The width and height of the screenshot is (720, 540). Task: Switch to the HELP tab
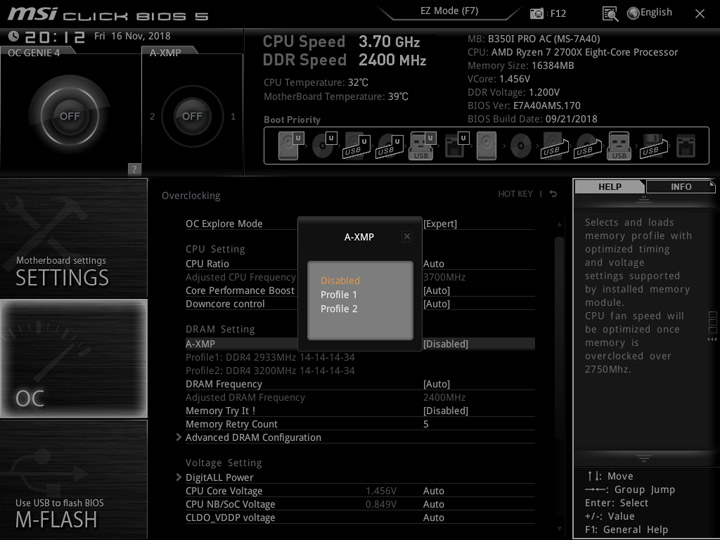pyautogui.click(x=610, y=186)
